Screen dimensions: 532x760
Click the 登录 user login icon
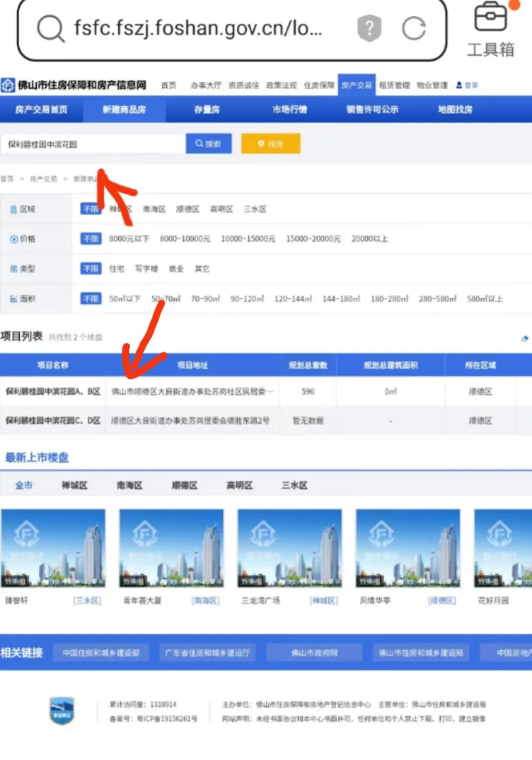[459, 85]
